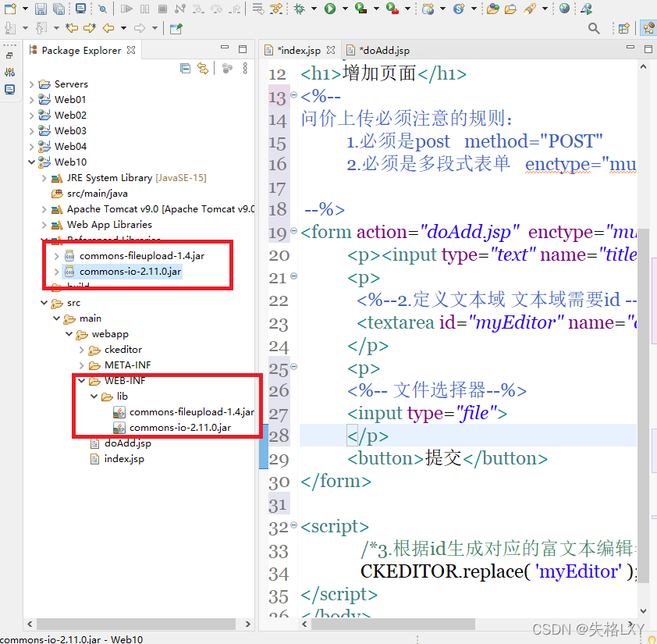Select doAdd.jsp in the project tree
657x644 pixels.
click(x=121, y=443)
